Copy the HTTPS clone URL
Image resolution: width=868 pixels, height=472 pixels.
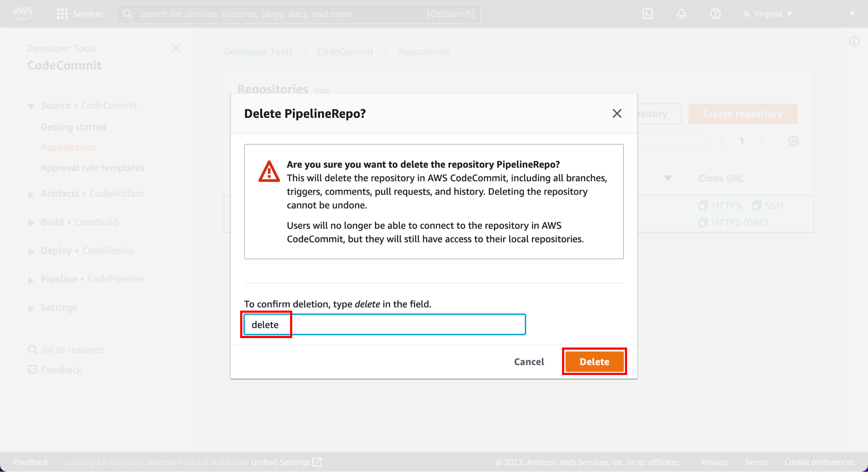coord(720,206)
